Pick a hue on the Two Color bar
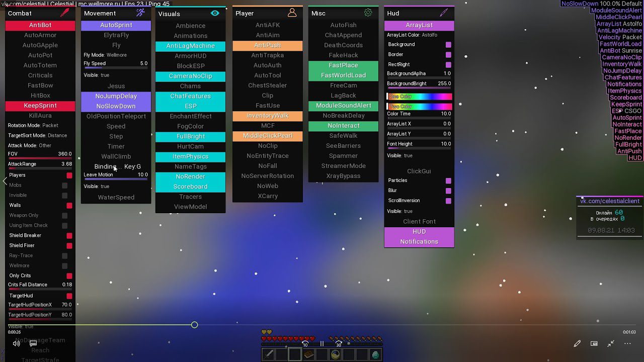Screen dimensions: 644x362 (x=419, y=107)
